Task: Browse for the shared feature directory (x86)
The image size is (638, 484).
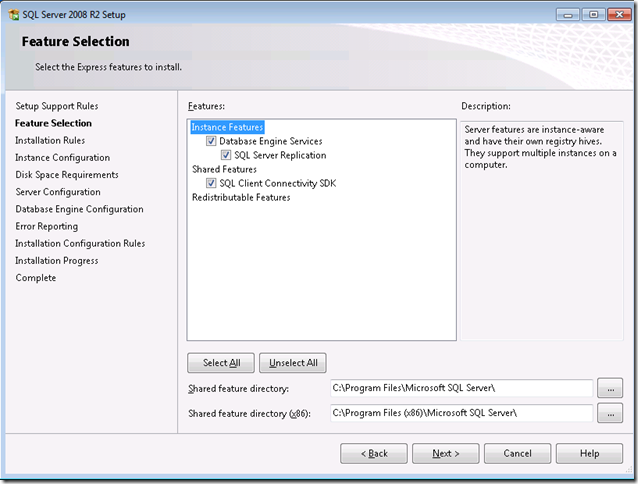Action: pos(610,413)
